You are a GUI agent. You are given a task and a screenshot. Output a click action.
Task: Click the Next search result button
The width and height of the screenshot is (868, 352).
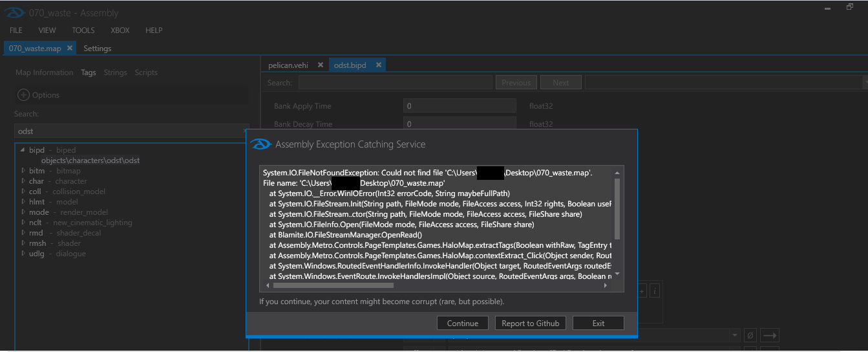coord(561,82)
